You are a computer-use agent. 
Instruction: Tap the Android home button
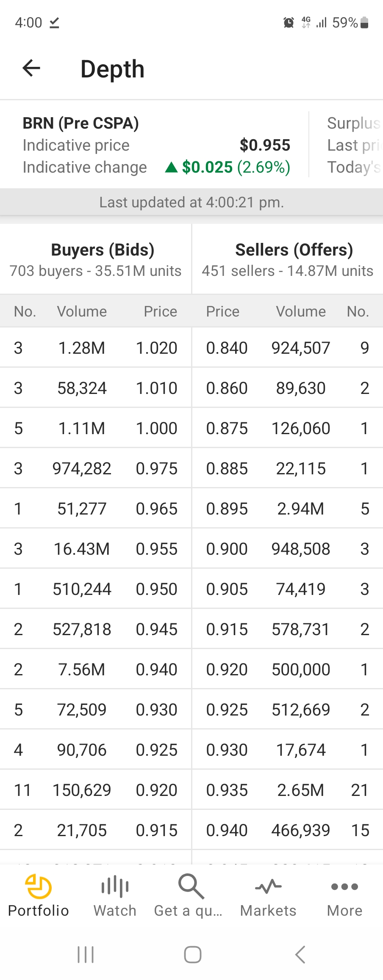tap(192, 955)
